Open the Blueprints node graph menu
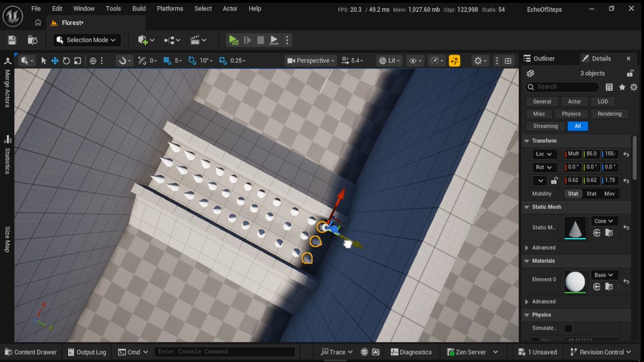Image resolution: width=644 pixels, height=362 pixels. (172, 40)
